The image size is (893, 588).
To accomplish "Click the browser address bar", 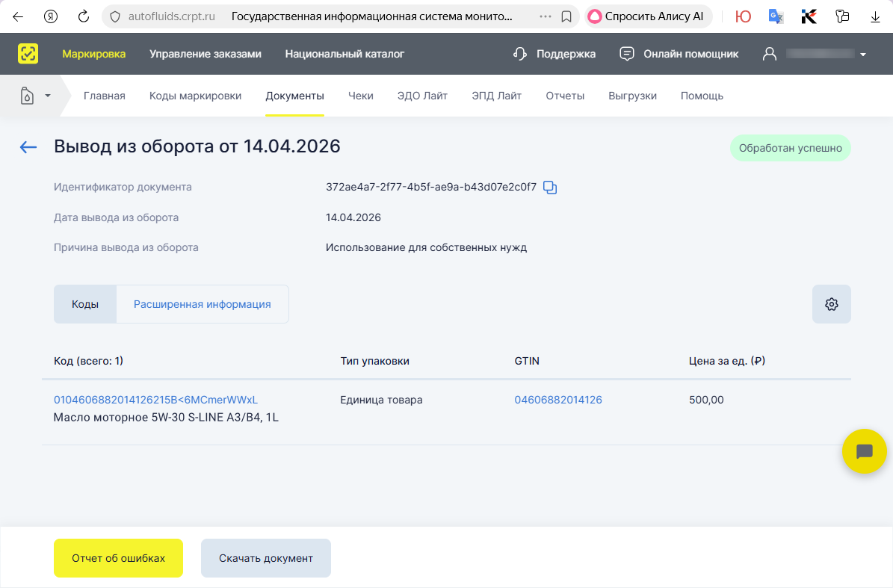I will click(299, 15).
